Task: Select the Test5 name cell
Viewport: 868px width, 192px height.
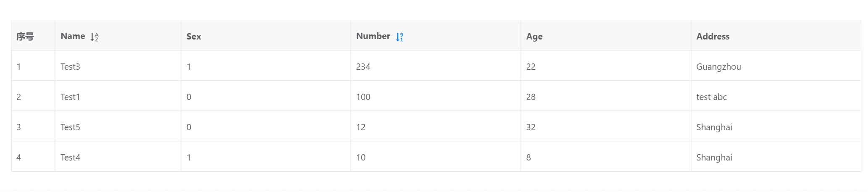Action: [x=70, y=127]
